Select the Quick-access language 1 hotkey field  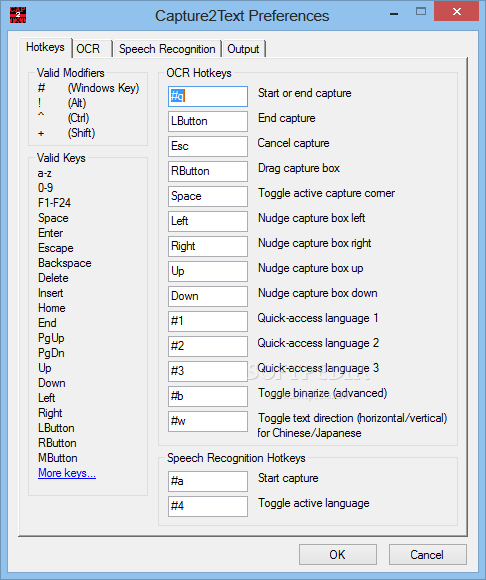[208, 321]
